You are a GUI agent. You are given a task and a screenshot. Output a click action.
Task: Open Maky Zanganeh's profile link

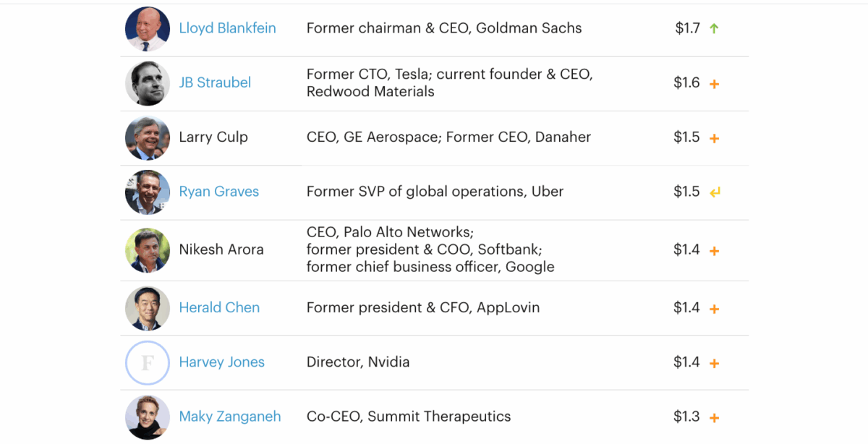coord(229,417)
